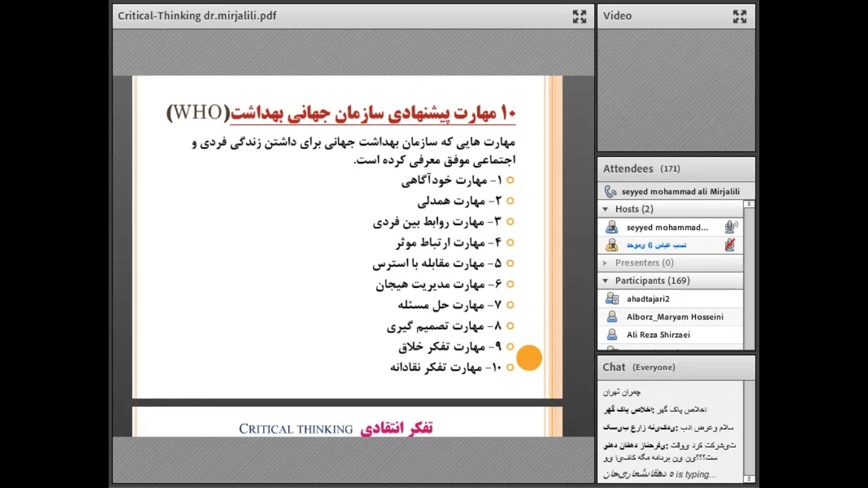Click avatar icon of Alborz_Maryam Hosseini

[x=611, y=316]
